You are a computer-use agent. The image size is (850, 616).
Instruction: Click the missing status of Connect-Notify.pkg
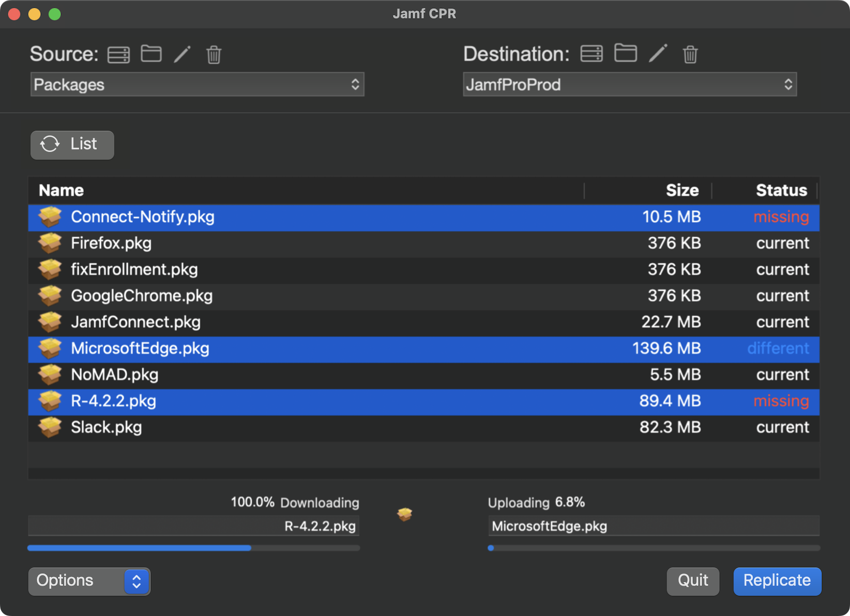point(781,217)
